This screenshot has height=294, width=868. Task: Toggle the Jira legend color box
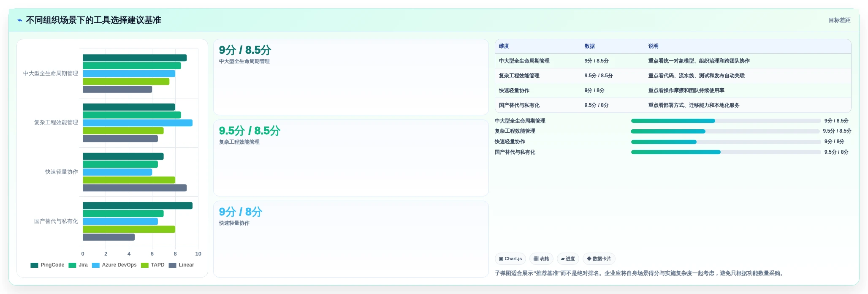tap(72, 265)
